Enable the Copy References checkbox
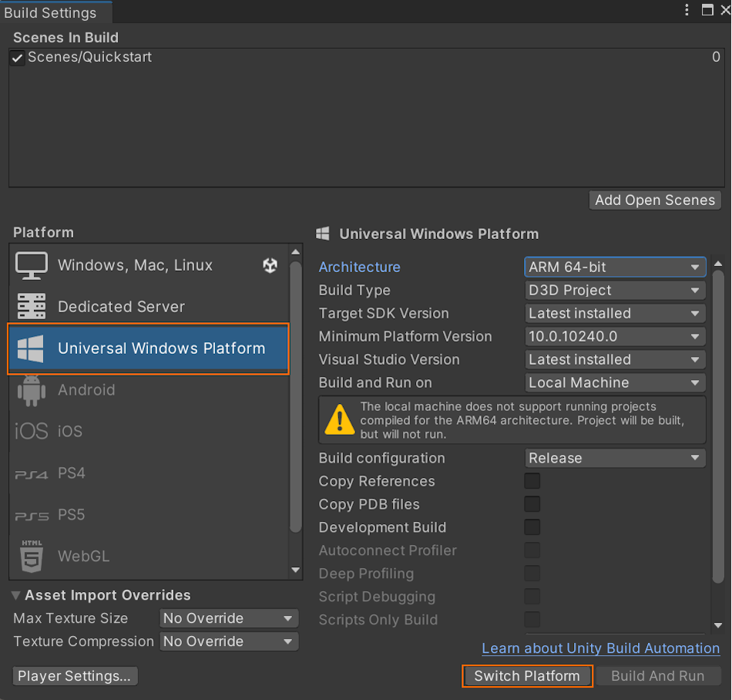Image resolution: width=732 pixels, height=700 pixels. pyautogui.click(x=532, y=481)
